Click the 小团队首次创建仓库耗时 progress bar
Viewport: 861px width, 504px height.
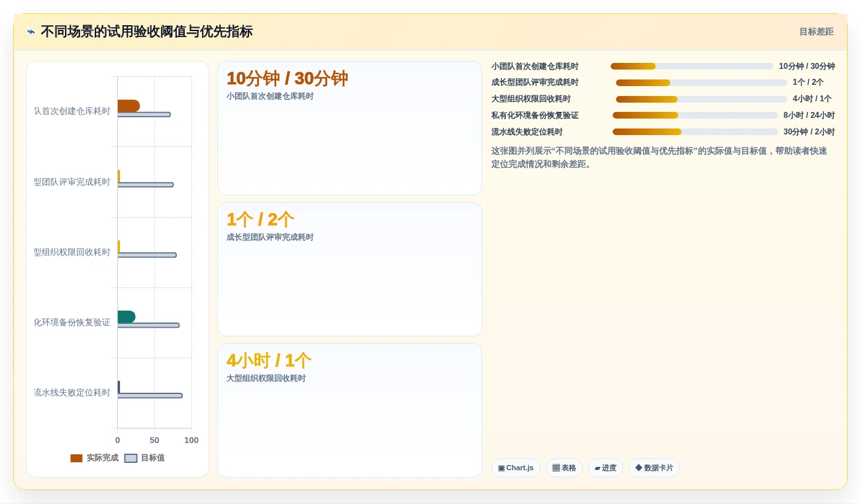click(x=692, y=66)
